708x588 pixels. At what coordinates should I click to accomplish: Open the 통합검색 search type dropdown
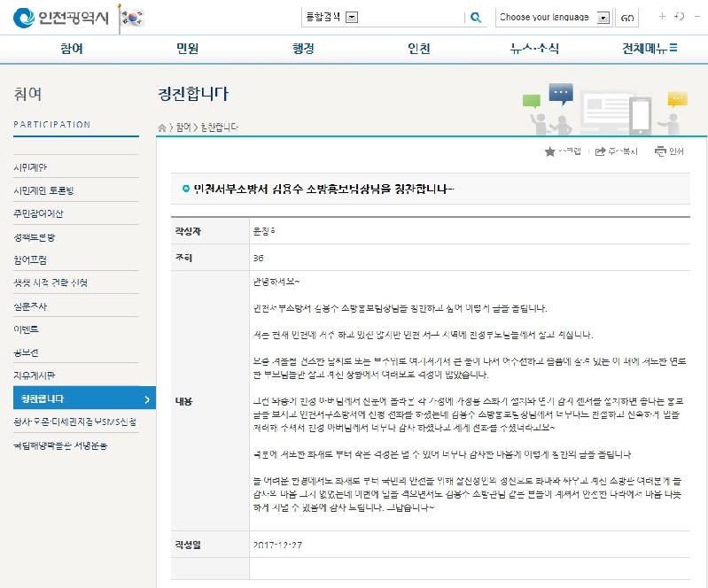pos(352,17)
